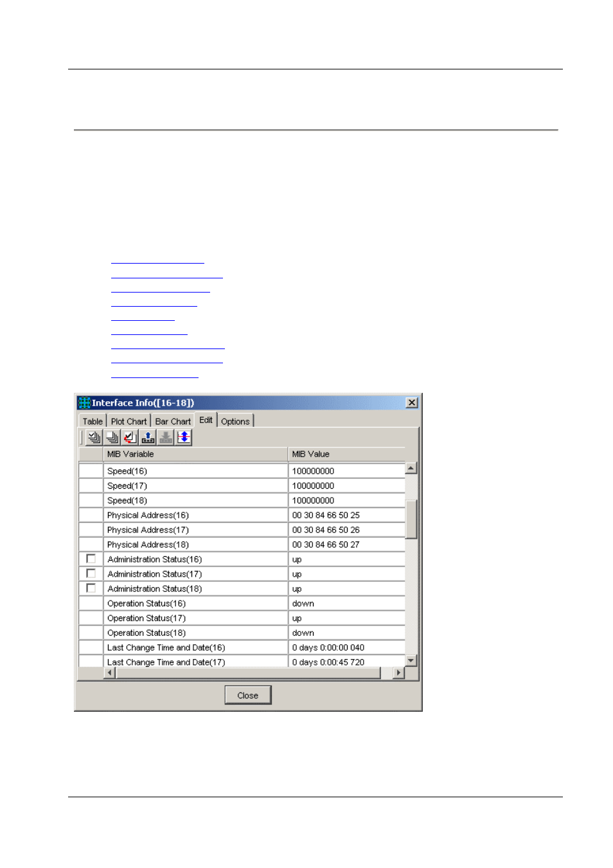The width and height of the screenshot is (613, 868).
Task: Select the Administration Status(18) label
Action: coord(154,589)
